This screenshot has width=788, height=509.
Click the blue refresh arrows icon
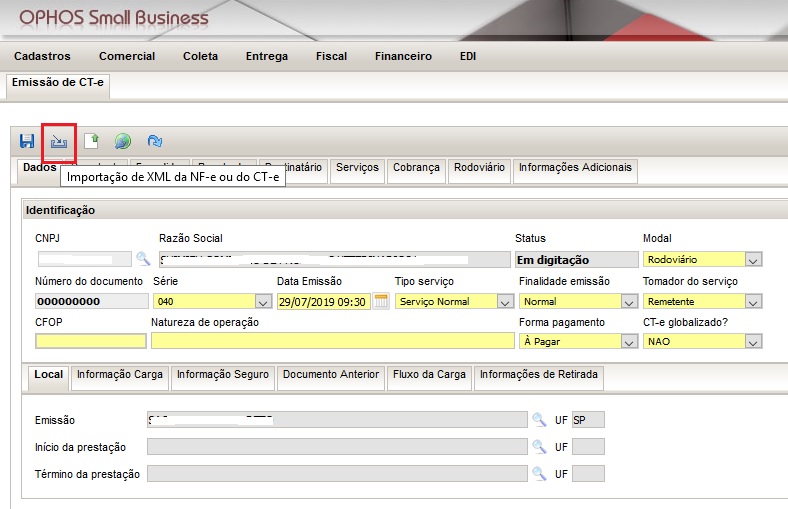[155, 141]
